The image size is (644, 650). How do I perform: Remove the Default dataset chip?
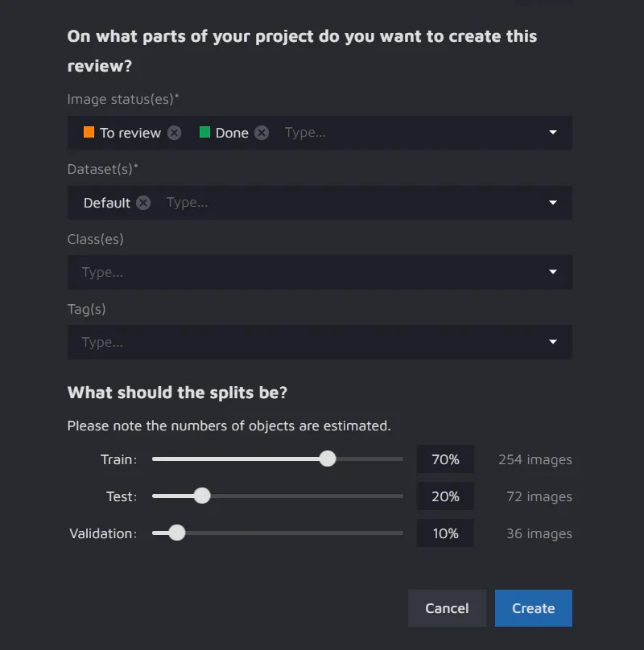click(143, 203)
